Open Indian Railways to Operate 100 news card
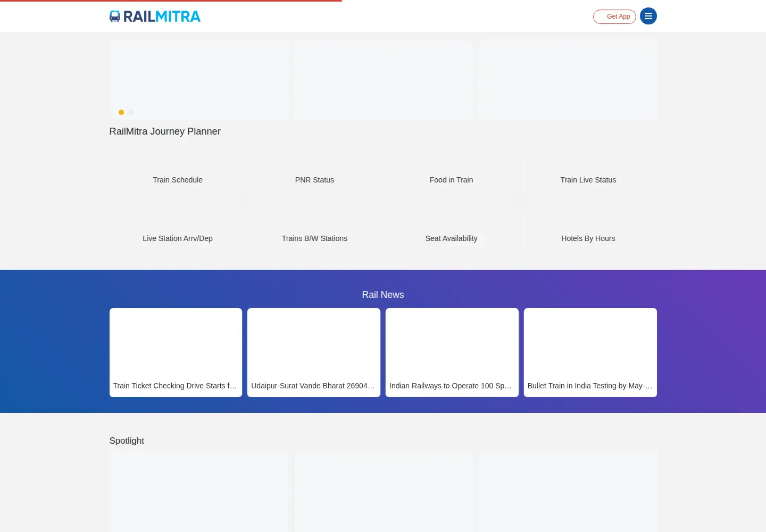Image resolution: width=766 pixels, height=532 pixels. [452, 352]
